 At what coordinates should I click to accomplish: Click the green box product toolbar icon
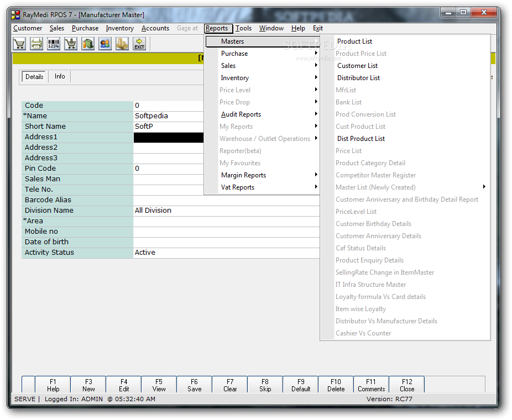(x=88, y=44)
